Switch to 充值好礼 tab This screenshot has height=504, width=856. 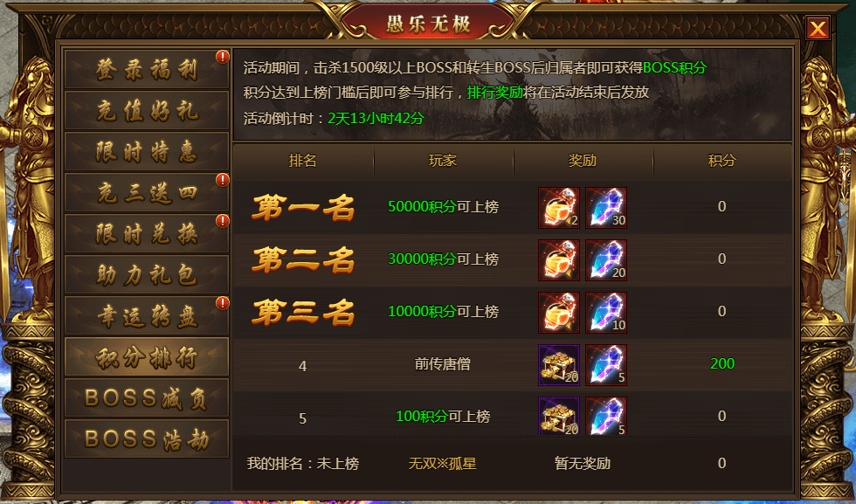point(147,110)
